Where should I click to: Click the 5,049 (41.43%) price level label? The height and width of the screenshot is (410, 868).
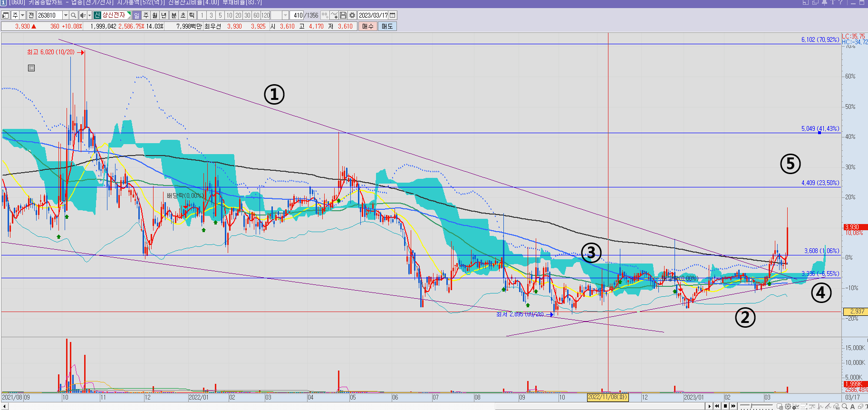pyautogui.click(x=820, y=128)
